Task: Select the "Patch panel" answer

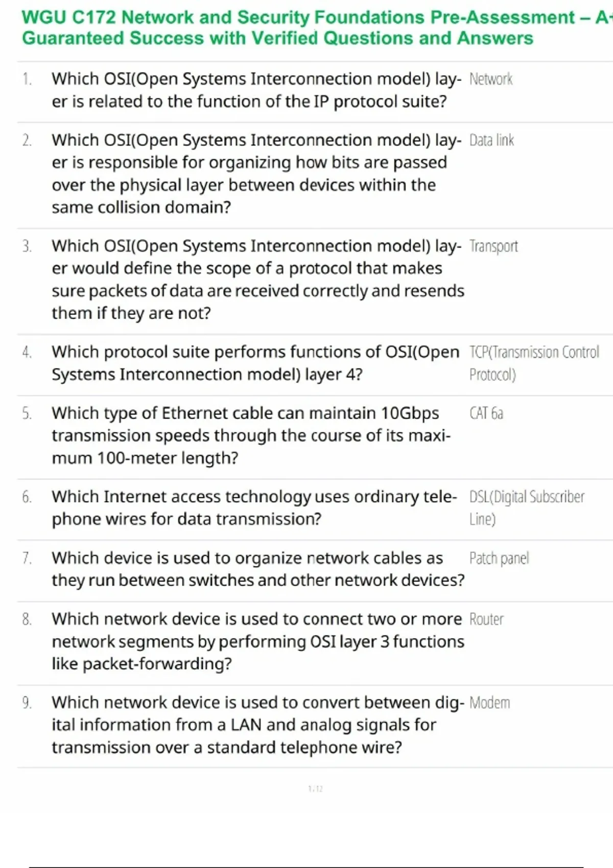Action: (499, 559)
